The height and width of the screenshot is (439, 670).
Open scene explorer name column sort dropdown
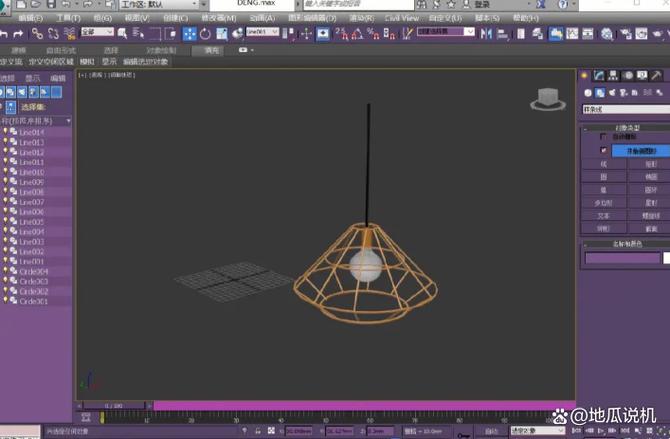[68, 121]
